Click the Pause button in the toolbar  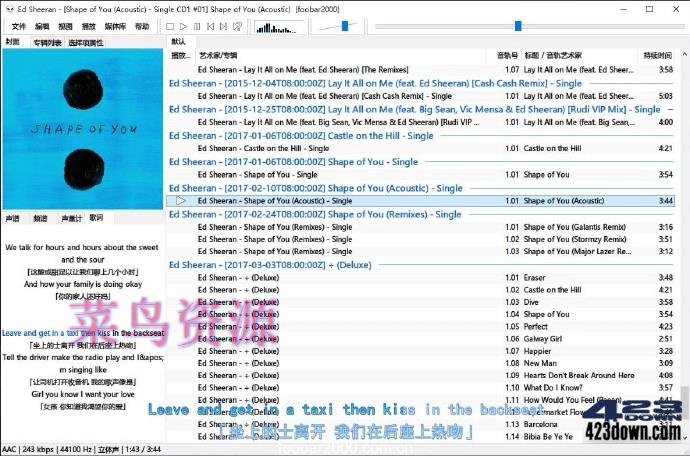(197, 26)
